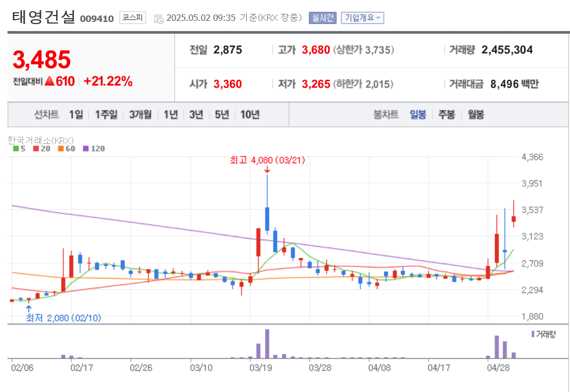The width and height of the screenshot is (570, 392).
Task: Open the 기업개요 dropdown
Action: tap(362, 18)
